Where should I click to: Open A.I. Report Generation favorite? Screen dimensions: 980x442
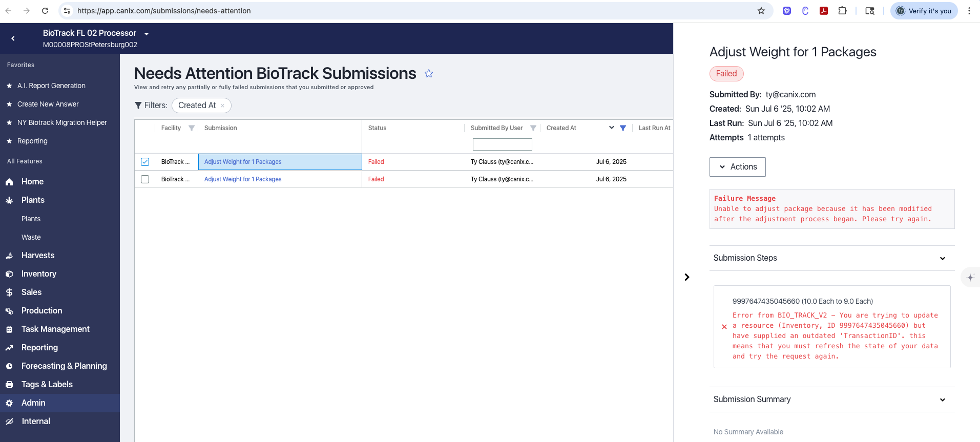pos(51,86)
